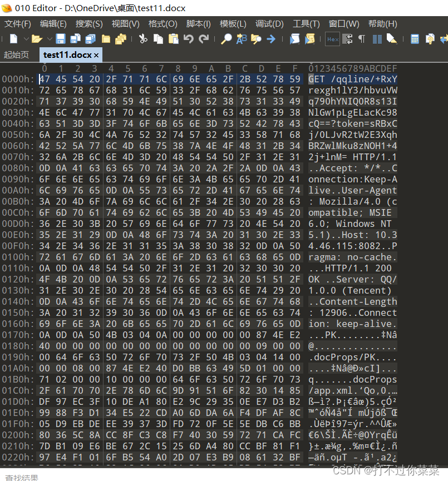The width and height of the screenshot is (448, 481).
Task: Click ASCII text '.docProps/PK....'
Action: (352, 357)
